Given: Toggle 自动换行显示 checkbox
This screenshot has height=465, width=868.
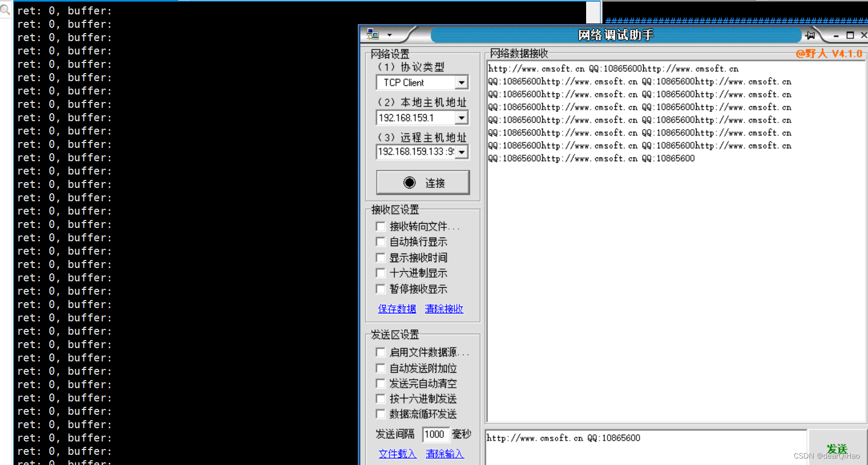Looking at the screenshot, I should [381, 242].
